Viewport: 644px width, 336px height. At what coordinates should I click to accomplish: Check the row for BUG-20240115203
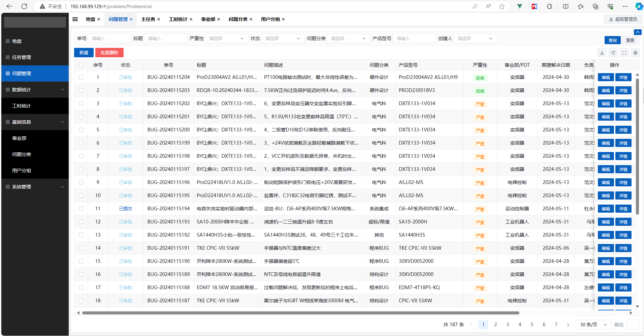click(x=81, y=90)
